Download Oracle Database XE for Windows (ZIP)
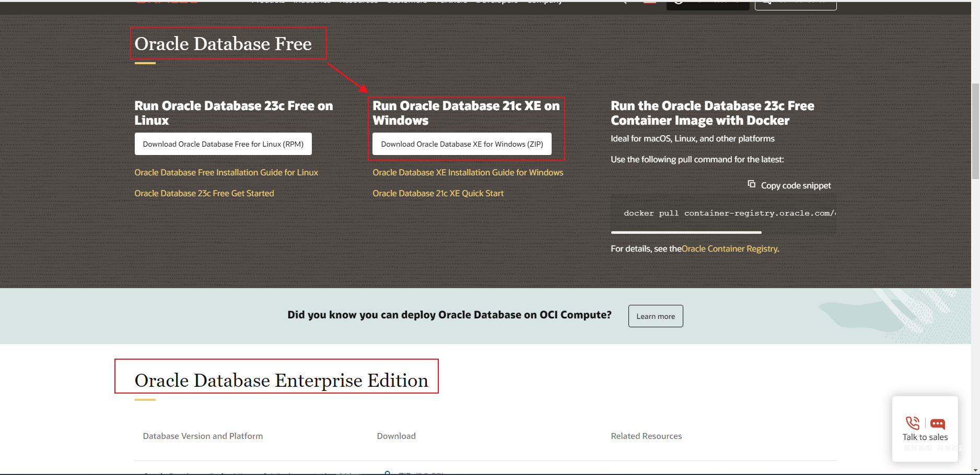This screenshot has width=980, height=475. 462,144
